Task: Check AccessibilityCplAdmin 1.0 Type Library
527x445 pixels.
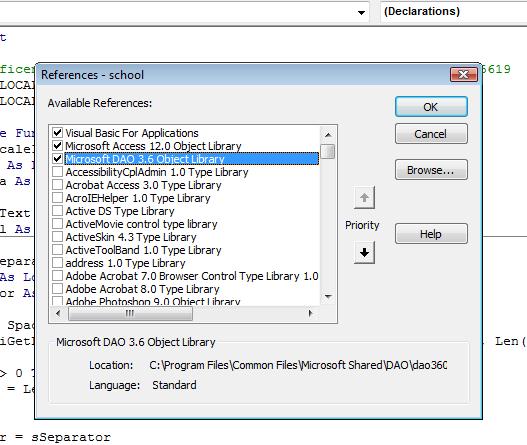Action: pyautogui.click(x=57, y=171)
